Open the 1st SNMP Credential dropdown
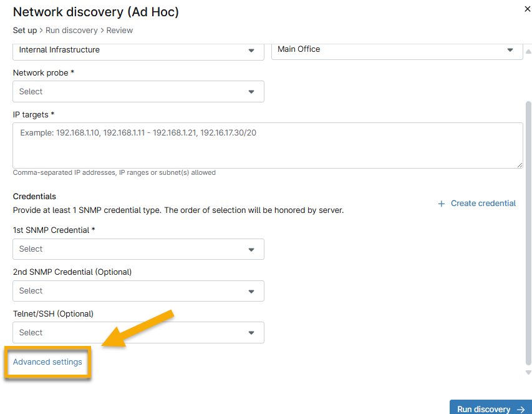This screenshot has height=414, width=532. pos(138,249)
